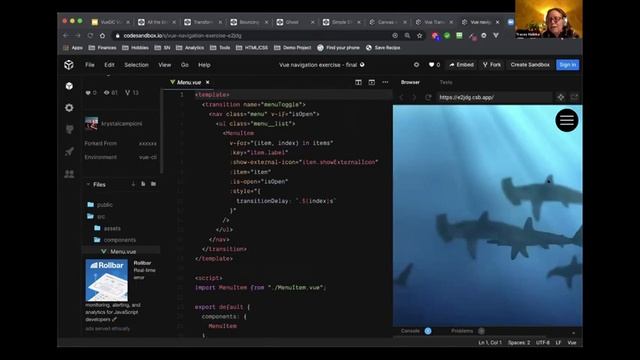Viewport: 640px width, 360px height.
Task: Open the Finances bookmarks folder
Action: pos(102,48)
